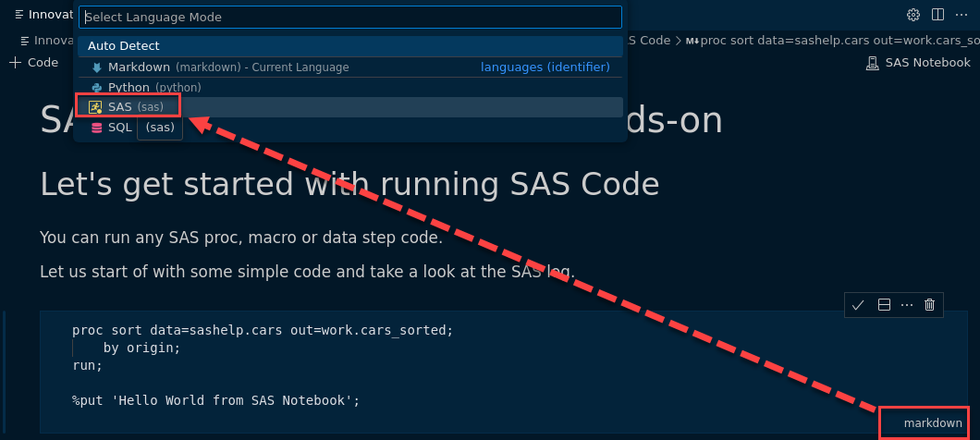Choose Python from the language list
The width and height of the screenshot is (980, 440).
click(x=129, y=87)
